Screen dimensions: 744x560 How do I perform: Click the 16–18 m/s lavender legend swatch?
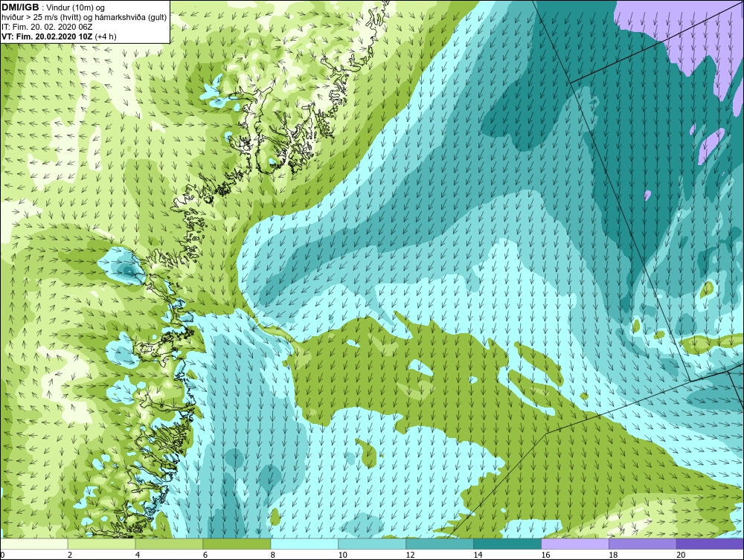tap(575, 544)
